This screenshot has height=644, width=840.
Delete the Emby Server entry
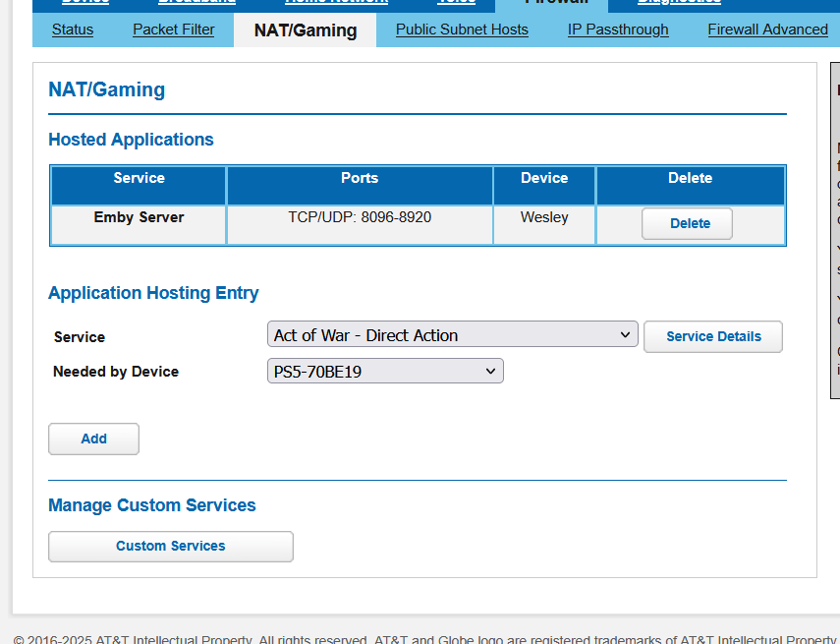coord(687,223)
